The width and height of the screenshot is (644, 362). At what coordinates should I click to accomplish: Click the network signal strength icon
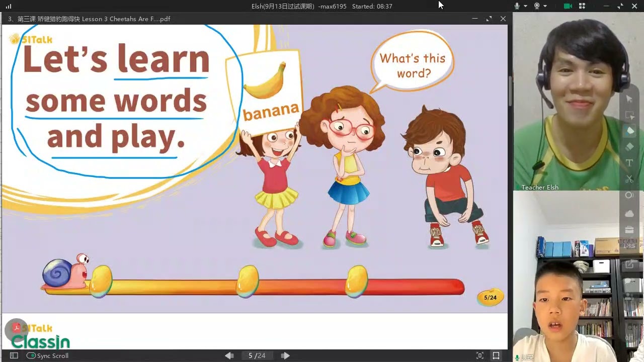(9, 6)
